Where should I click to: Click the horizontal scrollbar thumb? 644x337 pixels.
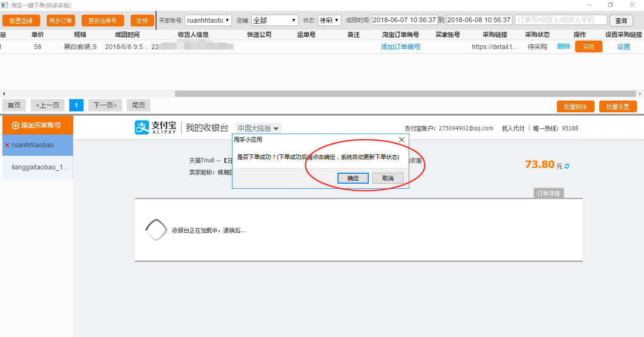click(x=405, y=93)
